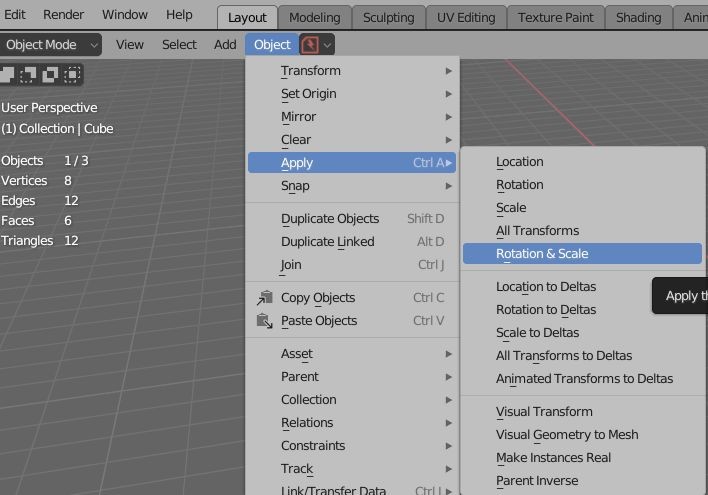Open the Add menu in viewport header

(225, 45)
